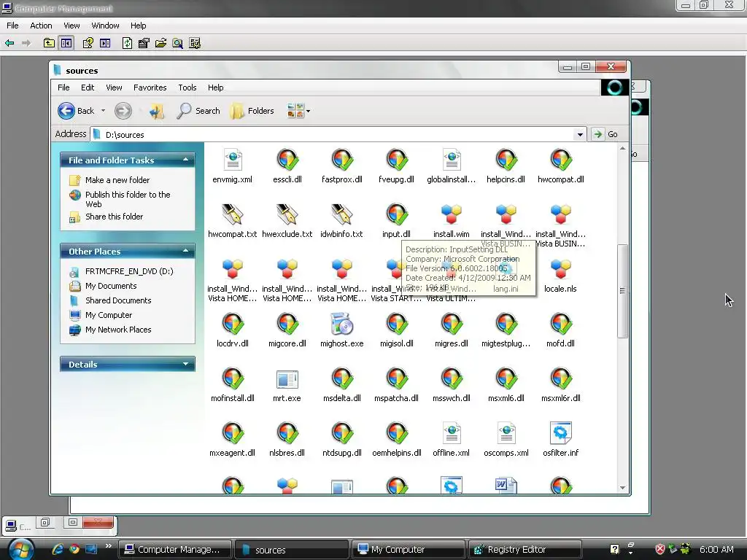
Task: Open the Action menu in Computer Management
Action: pos(41,26)
